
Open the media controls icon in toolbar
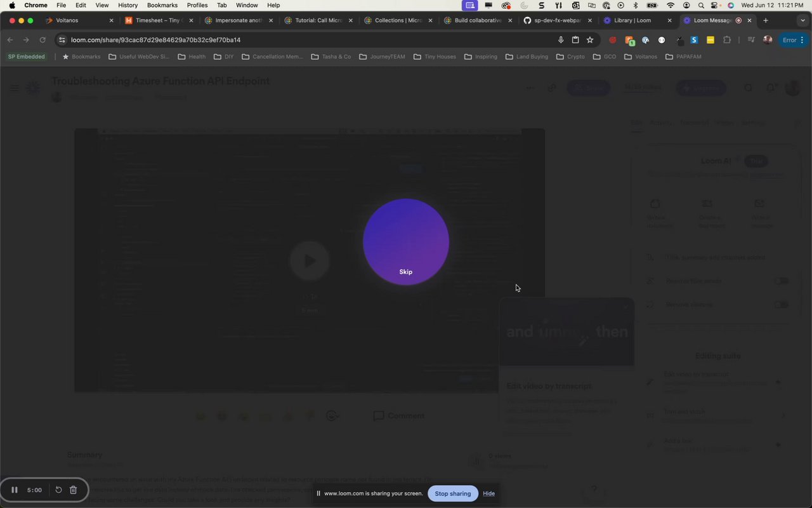point(751,40)
